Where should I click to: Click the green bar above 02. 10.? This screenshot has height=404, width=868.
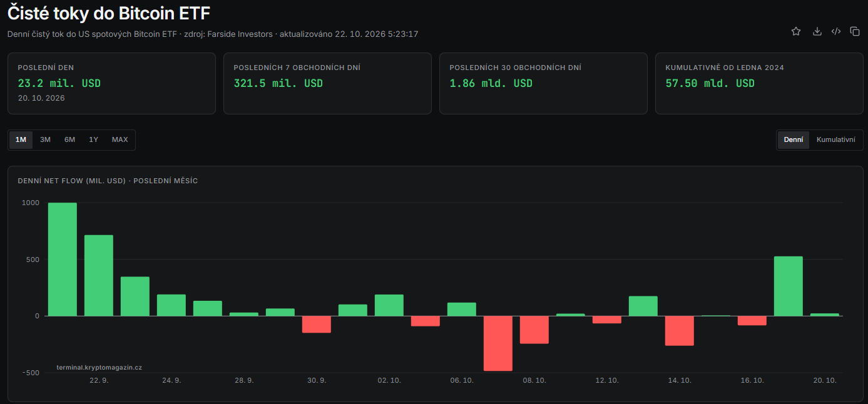point(389,305)
